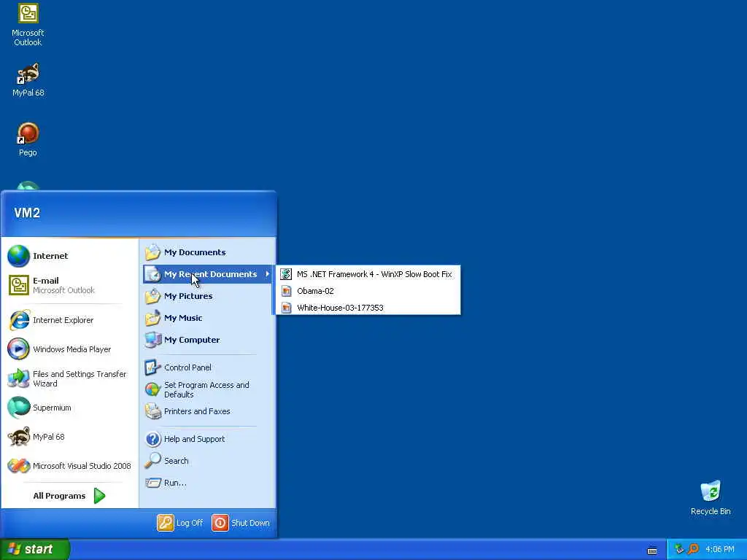Image resolution: width=747 pixels, height=560 pixels.
Task: Click the on-screen keyboard icon in the taskbar
Action: (652, 551)
